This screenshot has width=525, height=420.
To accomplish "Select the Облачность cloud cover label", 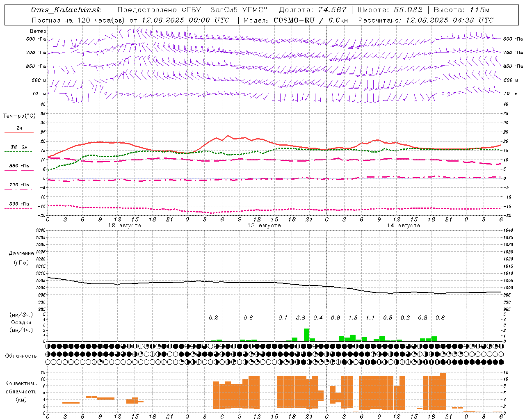I will click(21, 356).
